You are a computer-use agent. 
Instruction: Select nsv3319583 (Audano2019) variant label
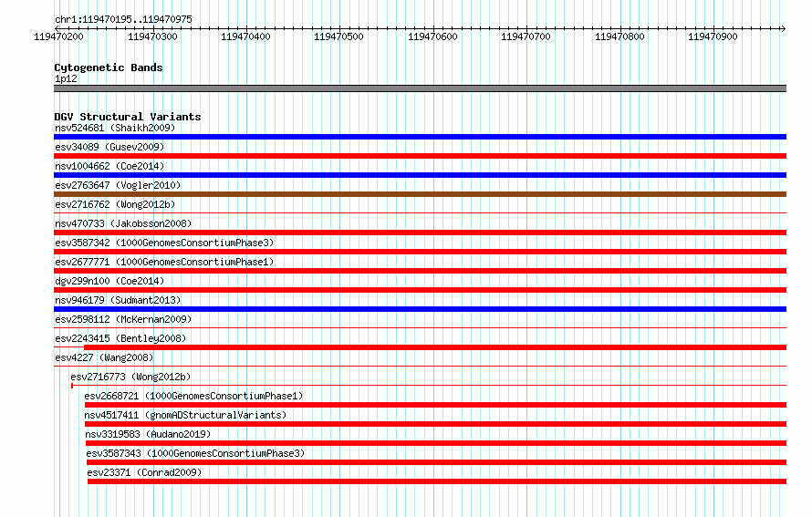pos(148,434)
